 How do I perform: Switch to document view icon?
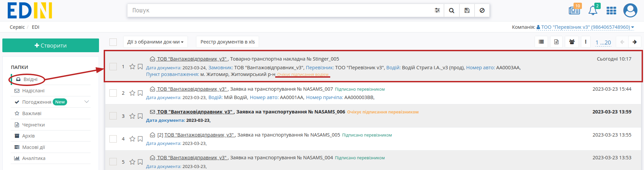coord(556,42)
